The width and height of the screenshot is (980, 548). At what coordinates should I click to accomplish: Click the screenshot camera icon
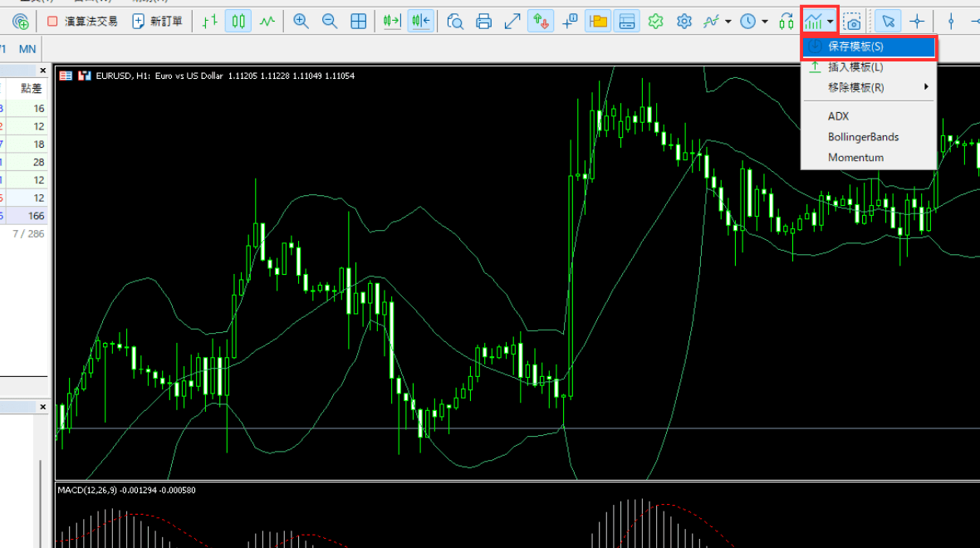coord(852,22)
